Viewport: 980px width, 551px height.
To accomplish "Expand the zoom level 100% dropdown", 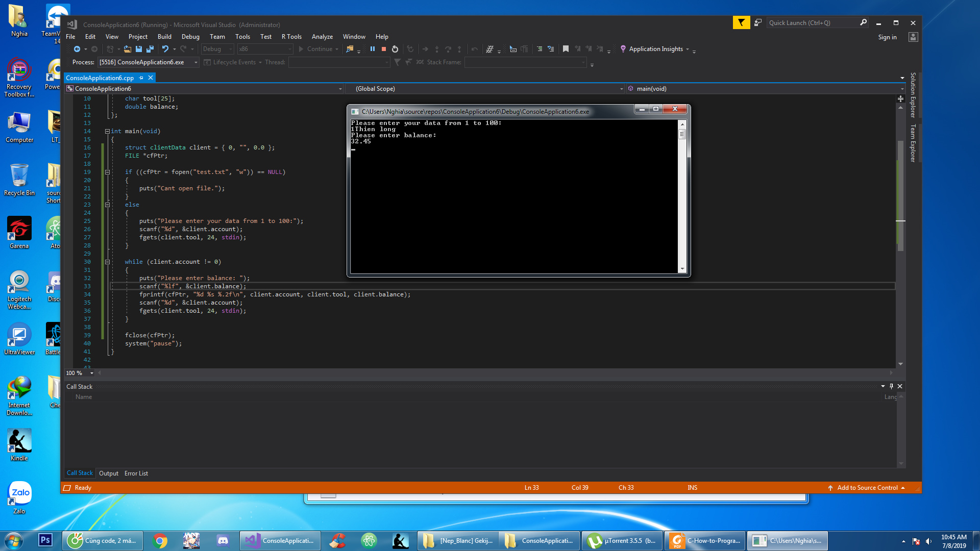I will [92, 373].
